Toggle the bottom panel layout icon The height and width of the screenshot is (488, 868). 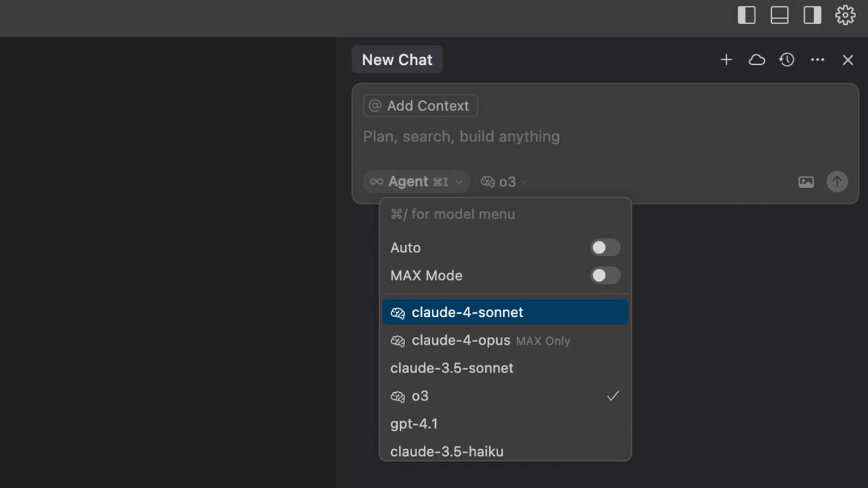[x=780, y=15]
